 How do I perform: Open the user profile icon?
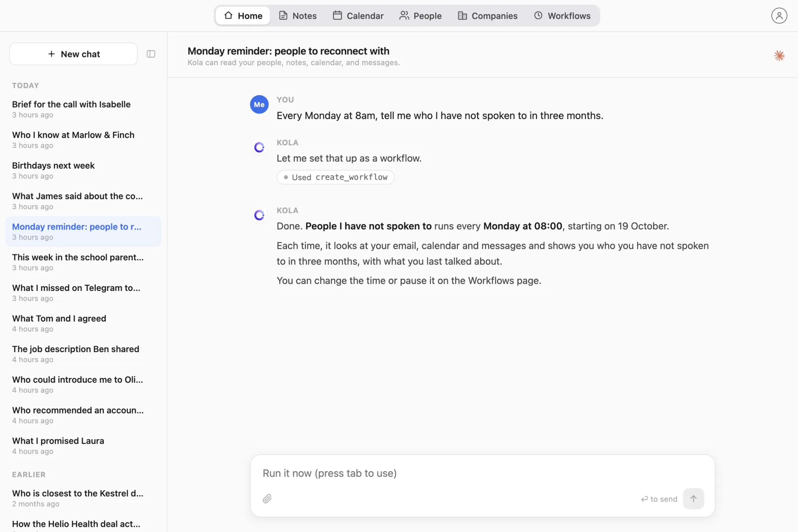pyautogui.click(x=779, y=16)
